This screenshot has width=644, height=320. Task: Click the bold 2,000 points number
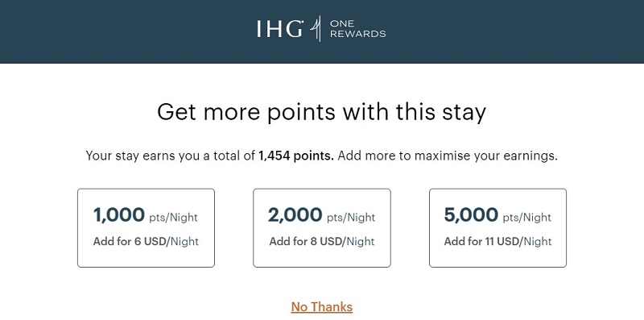pos(295,214)
